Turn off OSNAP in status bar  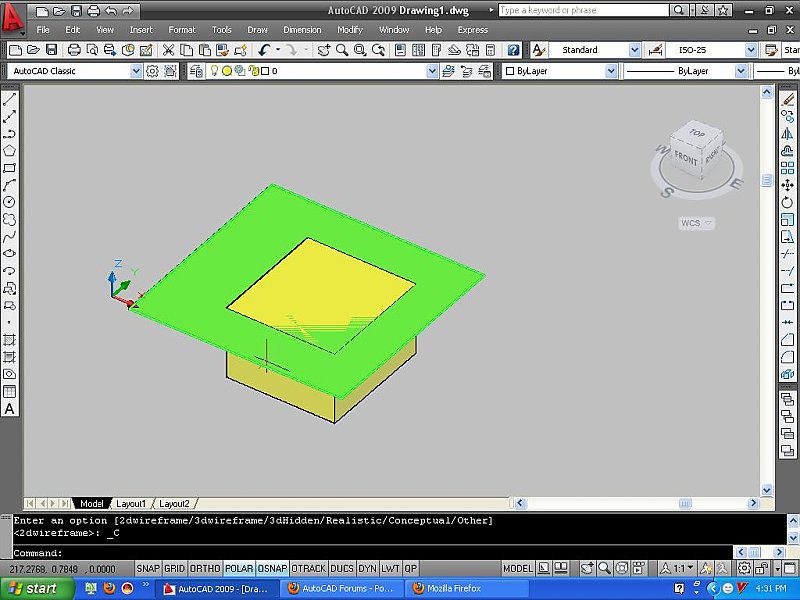coord(272,568)
